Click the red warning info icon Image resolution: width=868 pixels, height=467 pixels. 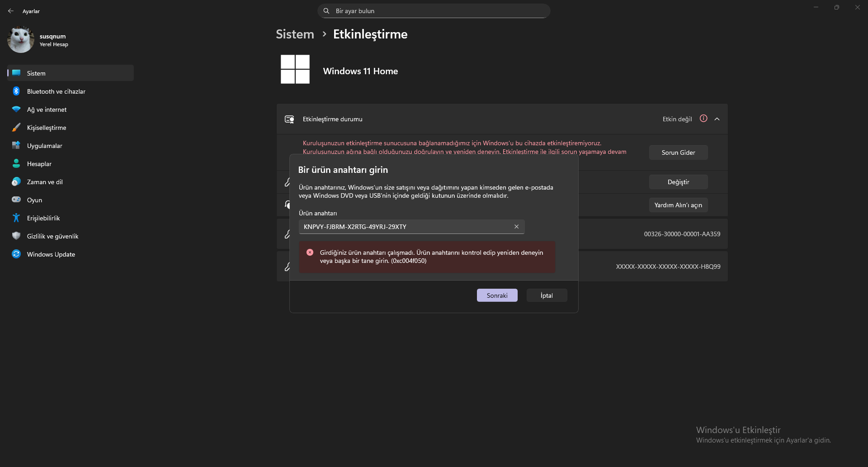[x=703, y=119]
